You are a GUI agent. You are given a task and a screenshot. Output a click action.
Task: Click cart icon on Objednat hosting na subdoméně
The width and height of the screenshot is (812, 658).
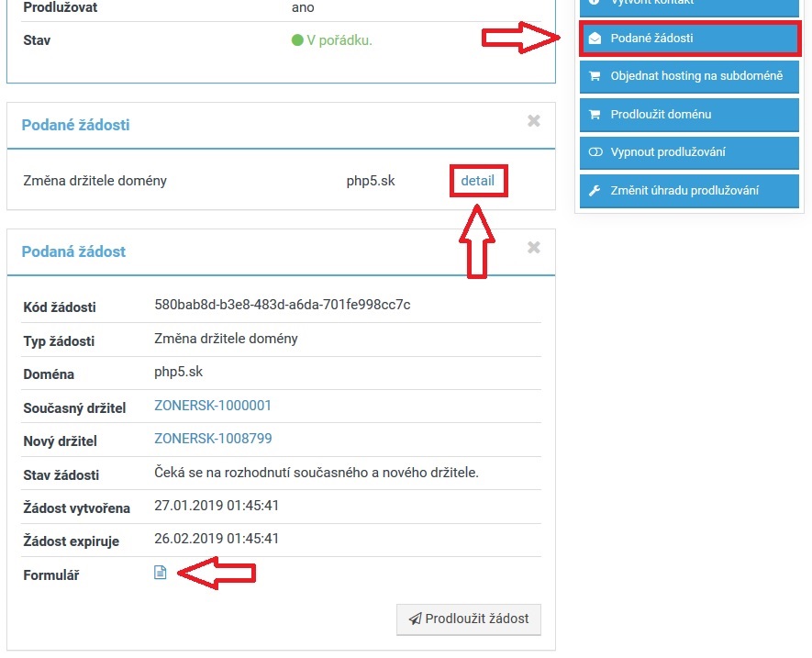pos(595,76)
